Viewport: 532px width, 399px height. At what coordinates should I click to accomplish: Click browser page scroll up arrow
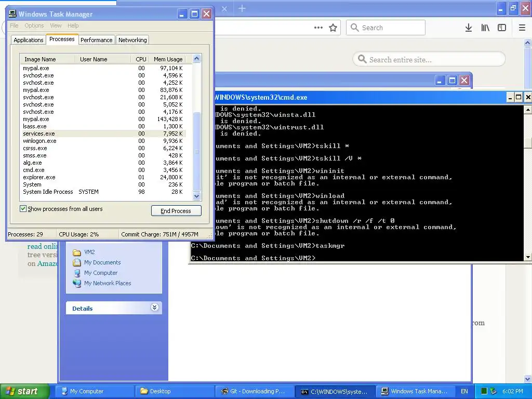pos(527,43)
